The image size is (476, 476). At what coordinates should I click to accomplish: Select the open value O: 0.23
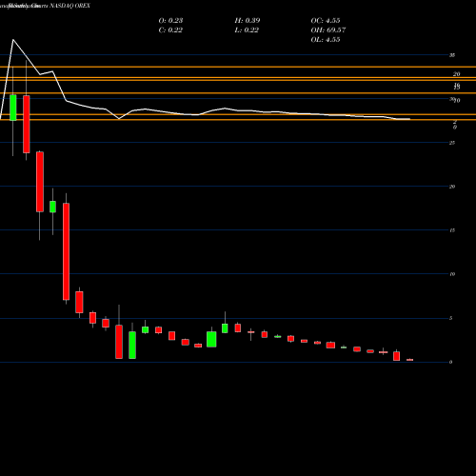coord(170,20)
